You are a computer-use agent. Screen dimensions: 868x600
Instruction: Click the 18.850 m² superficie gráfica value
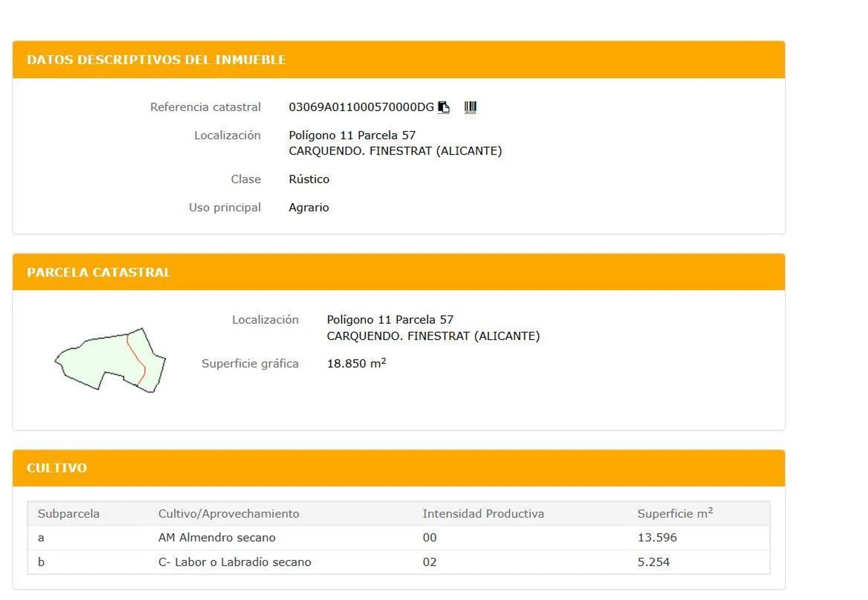tap(356, 363)
